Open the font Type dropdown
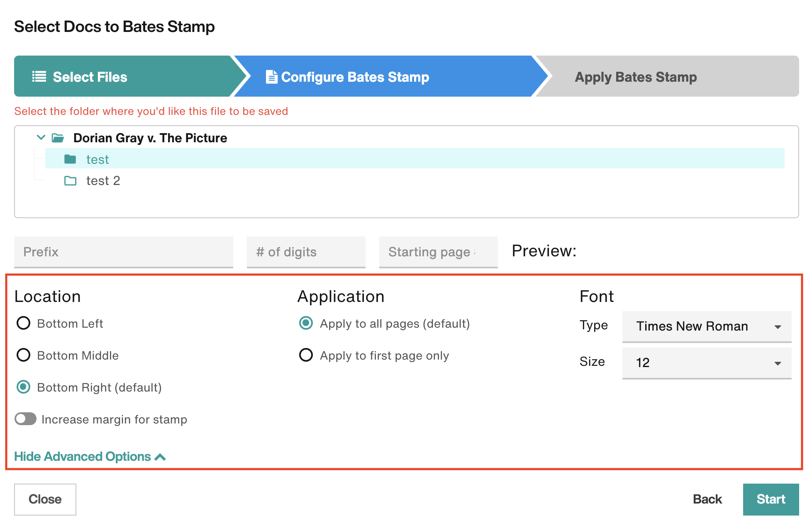This screenshot has height=528, width=812. [x=707, y=326]
